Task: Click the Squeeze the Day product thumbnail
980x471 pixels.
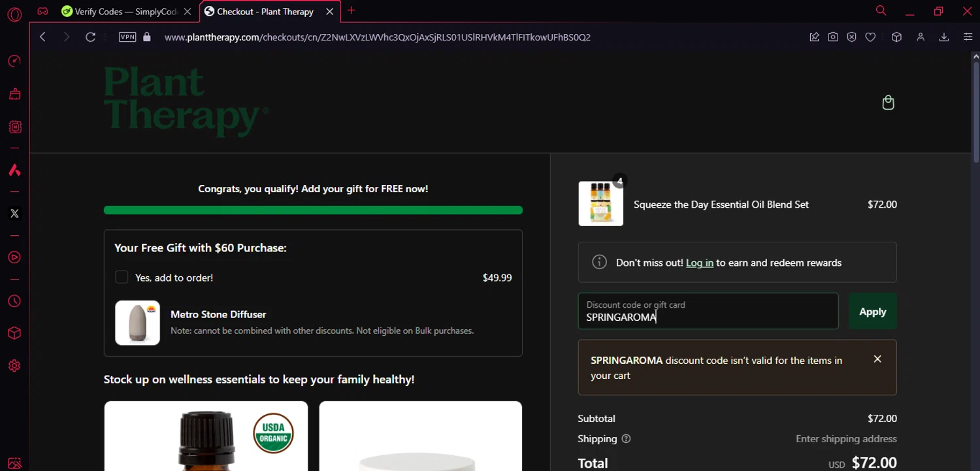Action: click(601, 204)
